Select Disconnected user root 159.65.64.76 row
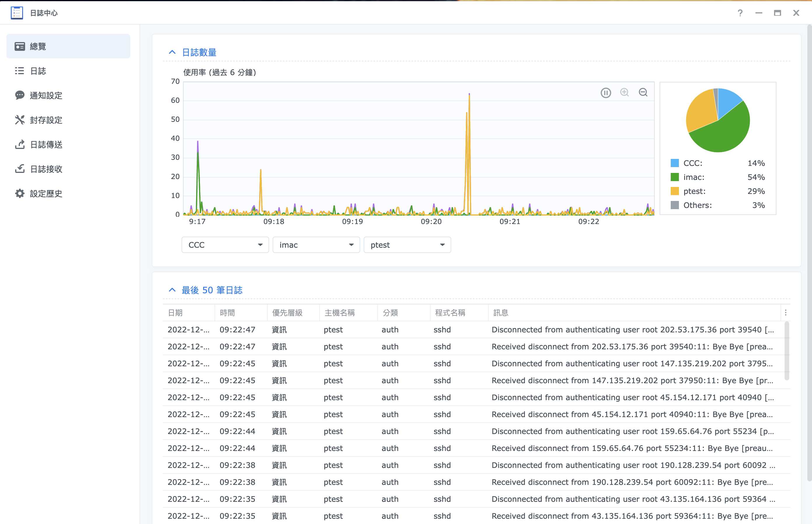This screenshot has height=524, width=812. tap(476, 431)
